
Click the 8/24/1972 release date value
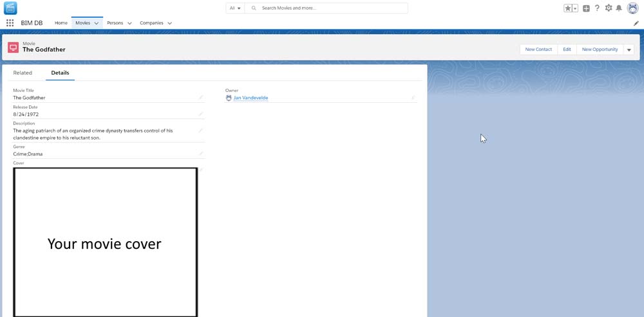26,114
